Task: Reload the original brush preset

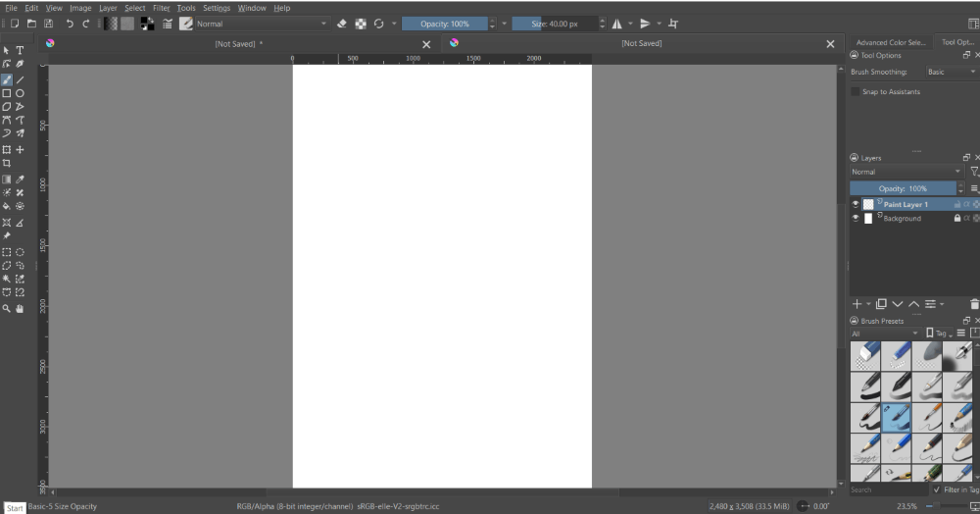Action: point(378,24)
